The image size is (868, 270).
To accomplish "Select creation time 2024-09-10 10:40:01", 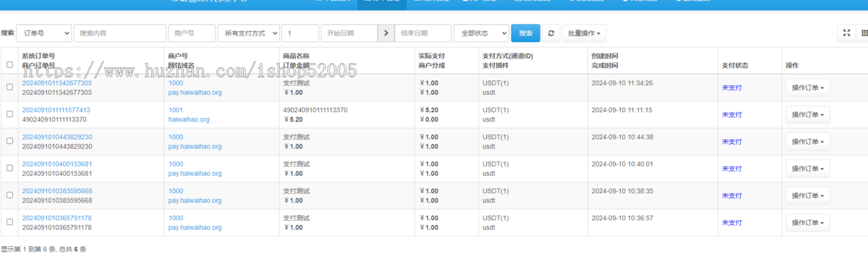I will tap(622, 164).
